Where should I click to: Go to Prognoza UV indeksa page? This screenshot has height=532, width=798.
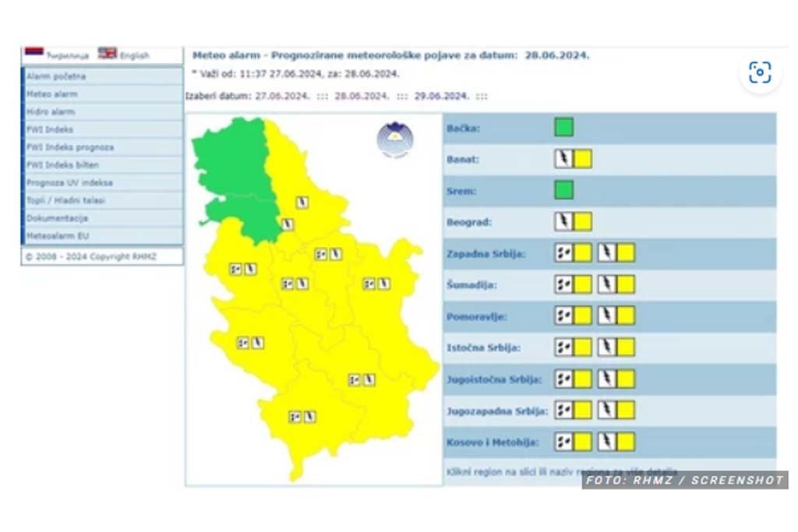(x=69, y=183)
